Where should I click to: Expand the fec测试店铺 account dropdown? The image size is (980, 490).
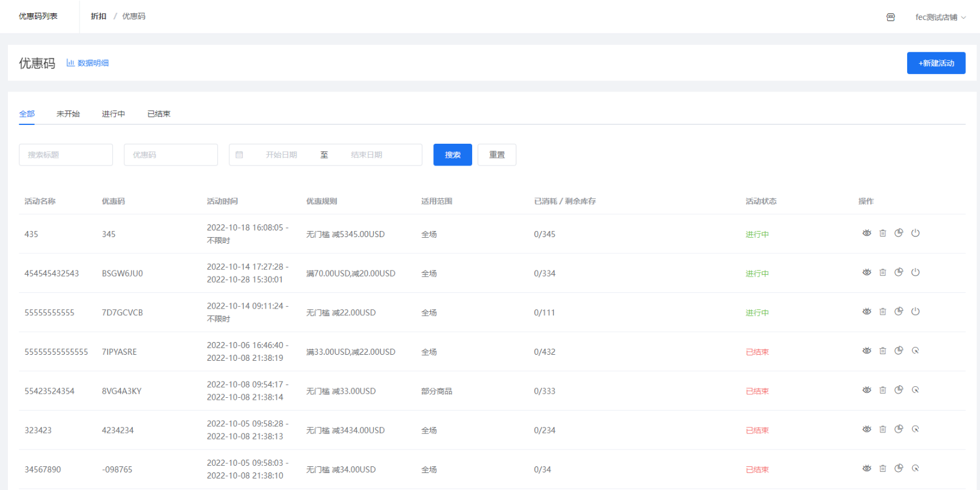point(941,17)
